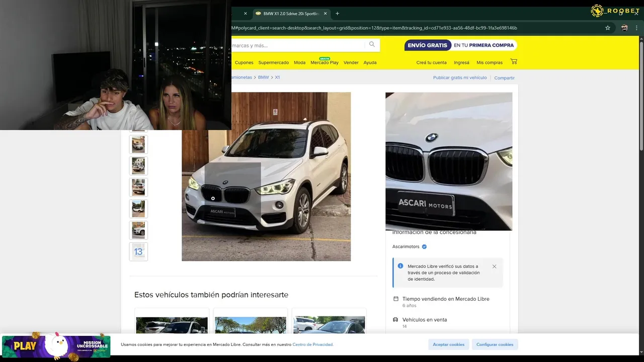644x362 pixels.
Task: Click the Play Mission Uncrossable ad banner
Action: (x=56, y=346)
